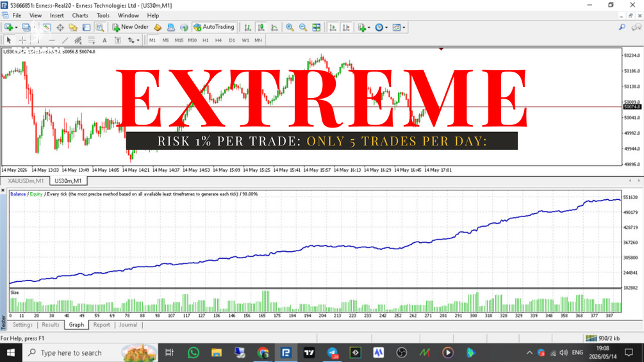
Task: Open the tester Report tab
Action: coord(101,325)
